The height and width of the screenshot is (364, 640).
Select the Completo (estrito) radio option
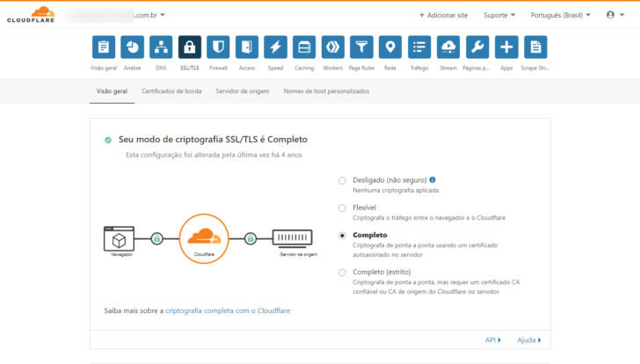(x=342, y=273)
